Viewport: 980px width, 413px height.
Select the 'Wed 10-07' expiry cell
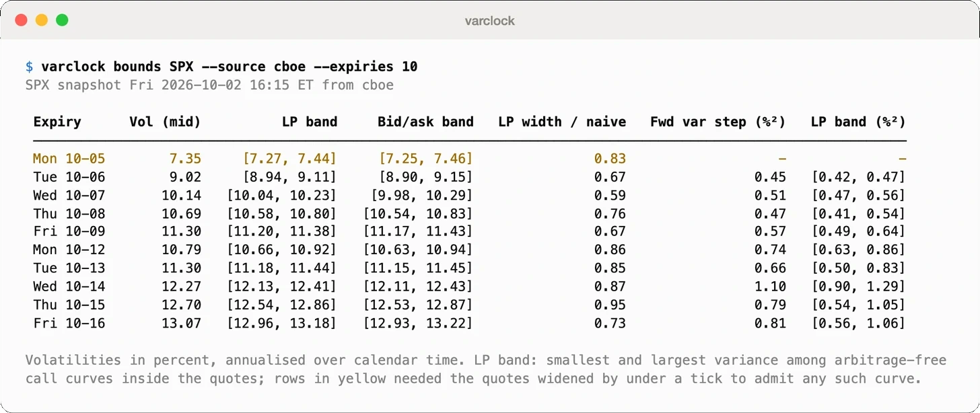[x=69, y=195]
